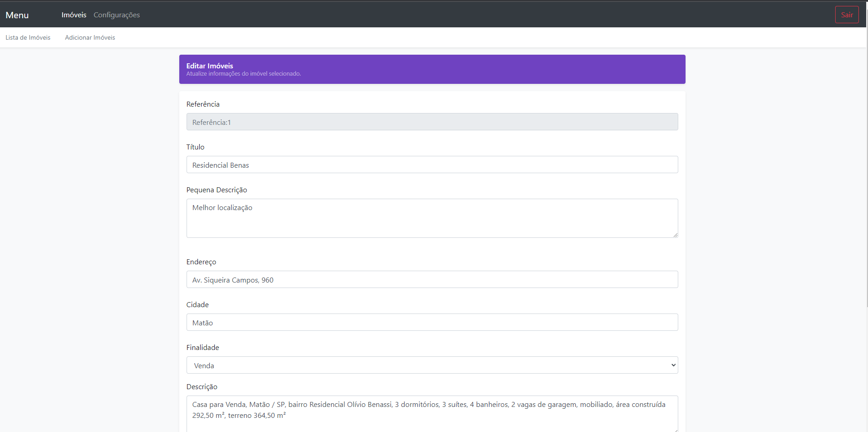Focus the Título input field

pos(432,165)
